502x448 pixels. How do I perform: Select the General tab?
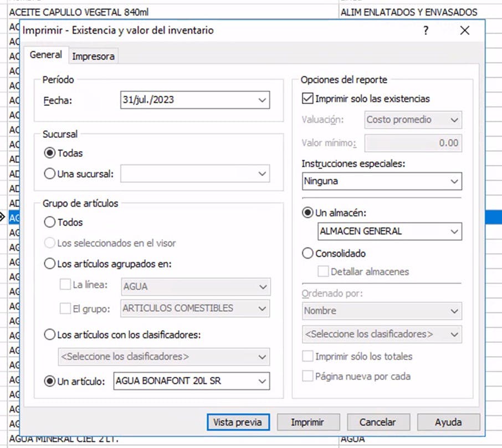(x=46, y=55)
